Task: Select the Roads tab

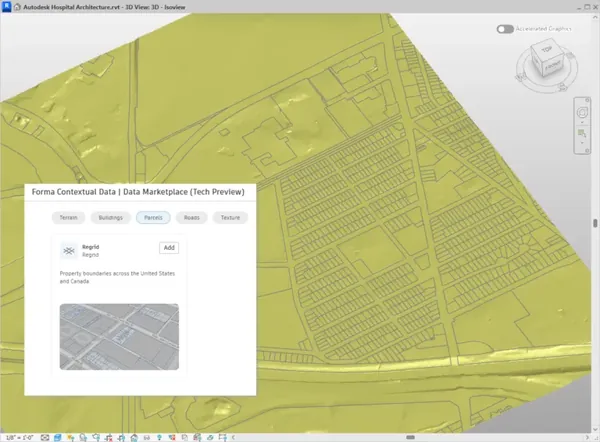Action: pos(192,217)
